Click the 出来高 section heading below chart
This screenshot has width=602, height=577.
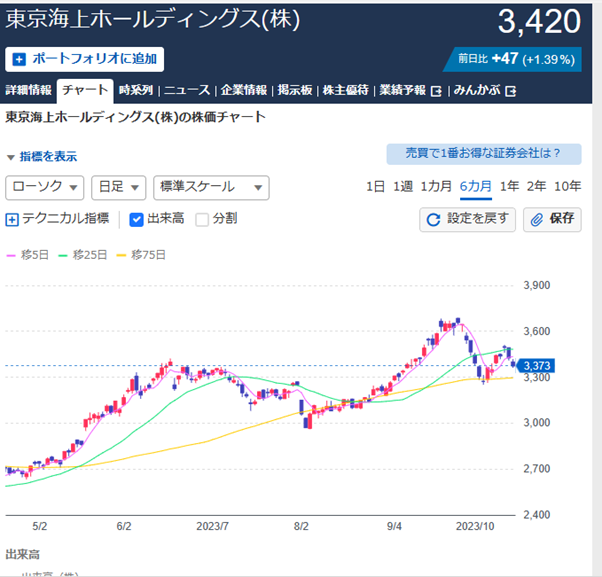point(23,554)
